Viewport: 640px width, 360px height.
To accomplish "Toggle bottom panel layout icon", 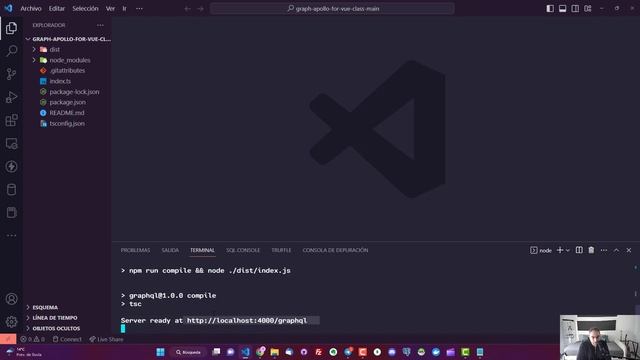I will (562, 9).
